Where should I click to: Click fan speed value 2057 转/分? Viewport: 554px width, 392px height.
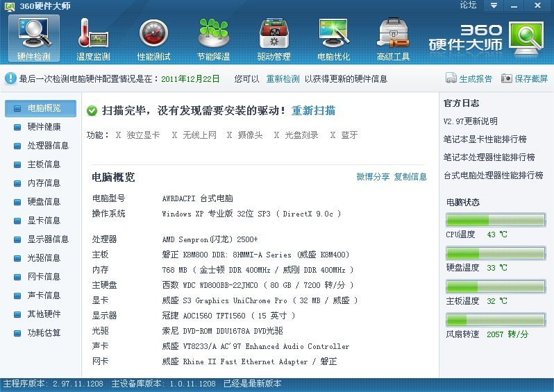507,334
